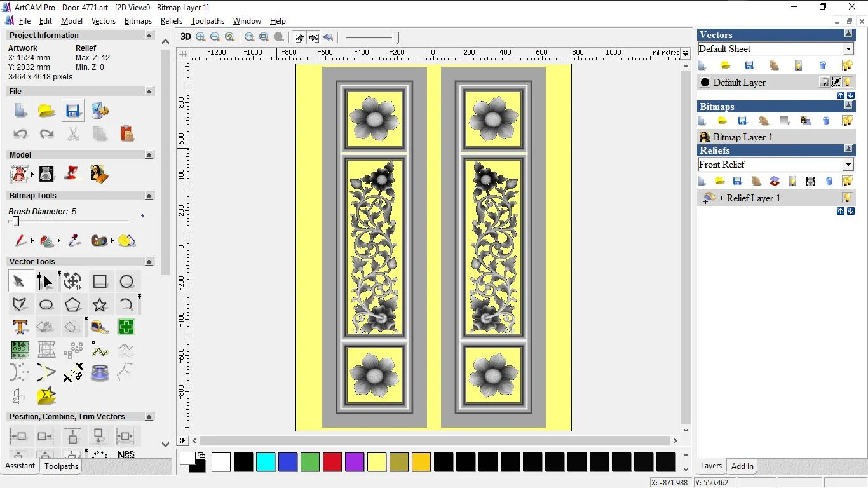Click the create text tool icon
The width and height of the screenshot is (868, 488).
point(20,327)
